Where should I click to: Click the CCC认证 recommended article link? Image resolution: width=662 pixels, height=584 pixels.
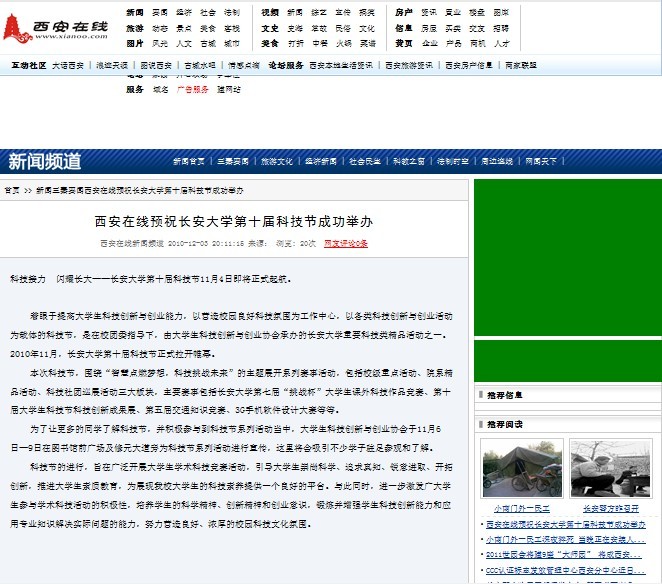point(564,568)
